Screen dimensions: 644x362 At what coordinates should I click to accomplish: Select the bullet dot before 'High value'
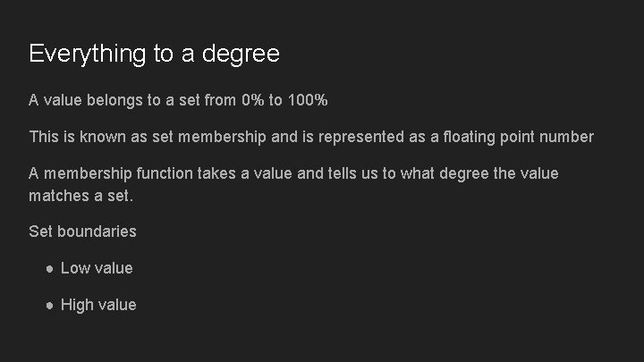click(x=50, y=306)
